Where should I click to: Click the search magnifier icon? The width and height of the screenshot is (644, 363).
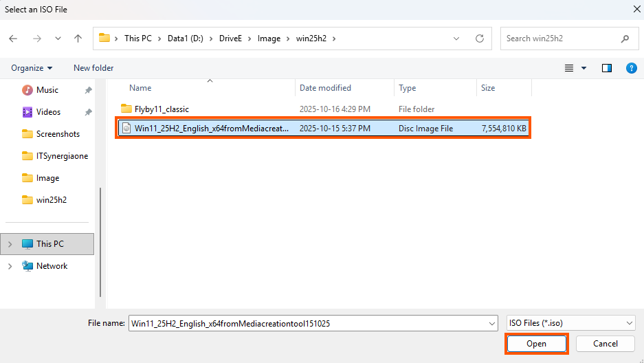625,38
